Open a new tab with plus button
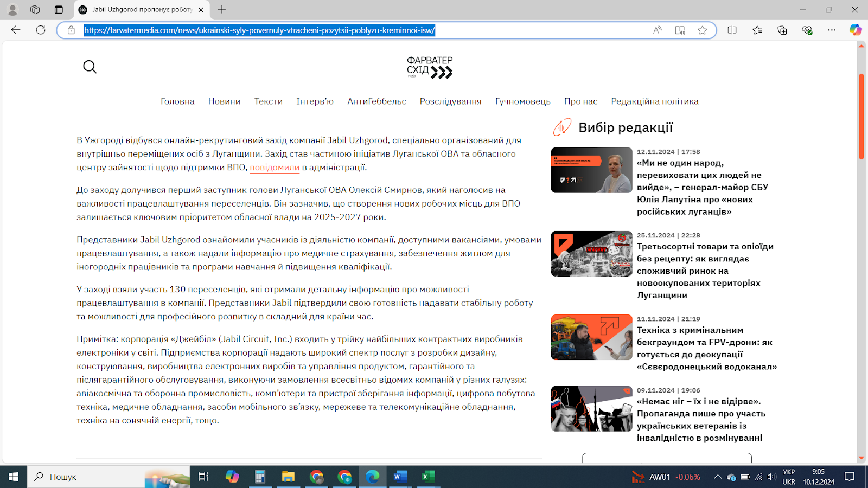Screen dimensions: 868x488 pyautogui.click(x=222, y=10)
